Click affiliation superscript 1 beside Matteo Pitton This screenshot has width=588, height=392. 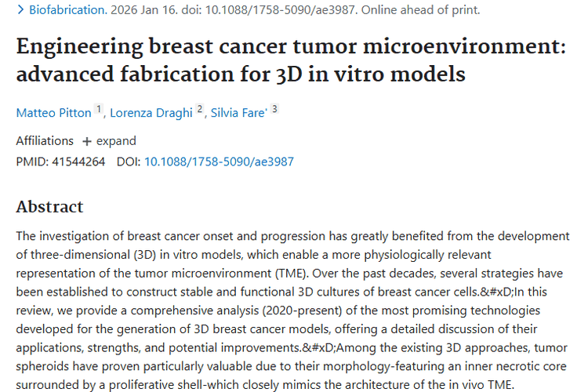[x=100, y=110]
